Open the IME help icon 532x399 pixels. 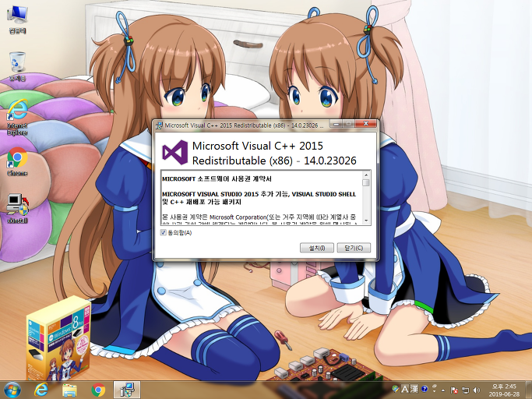pyautogui.click(x=424, y=389)
